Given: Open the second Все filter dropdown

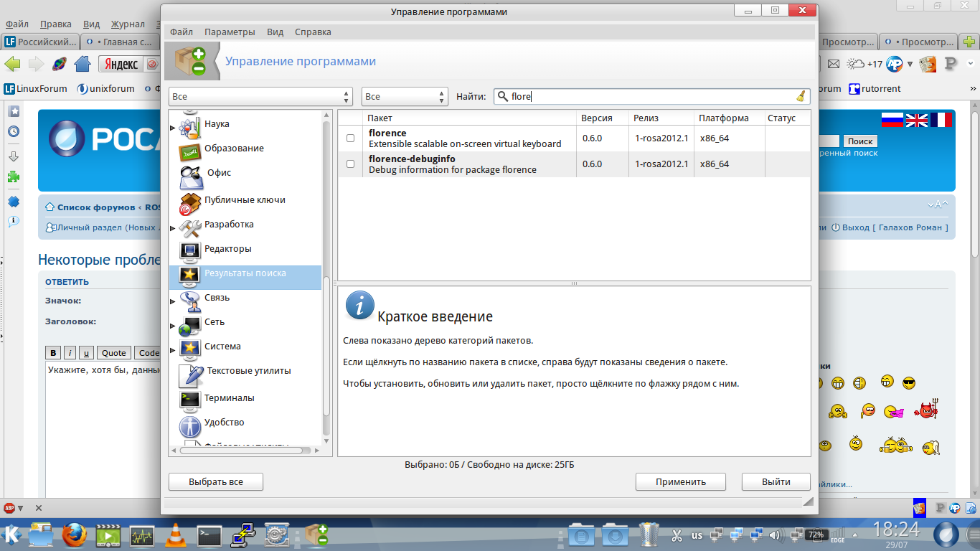Looking at the screenshot, I should pos(405,97).
